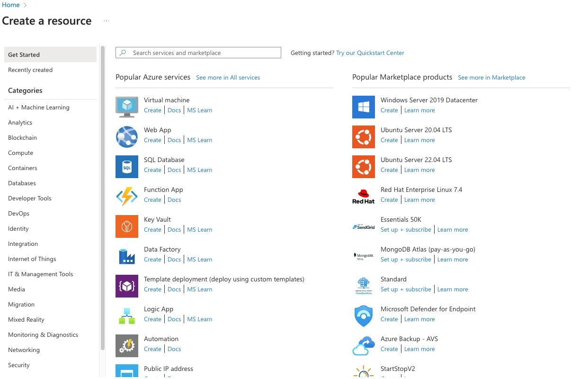Open the Monitoring & Diagnostics category
The height and width of the screenshot is (379, 588).
click(x=43, y=335)
